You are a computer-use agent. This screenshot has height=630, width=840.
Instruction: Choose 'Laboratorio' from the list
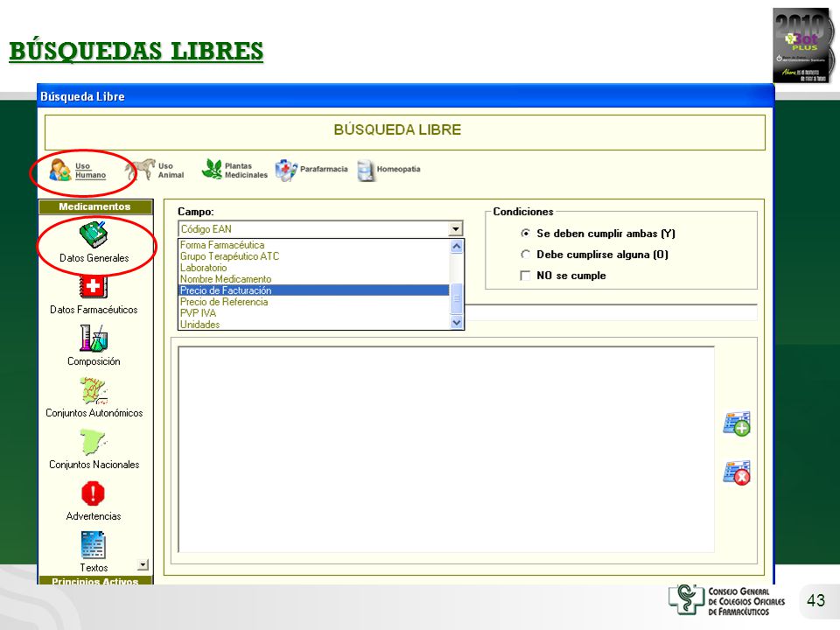(313, 268)
